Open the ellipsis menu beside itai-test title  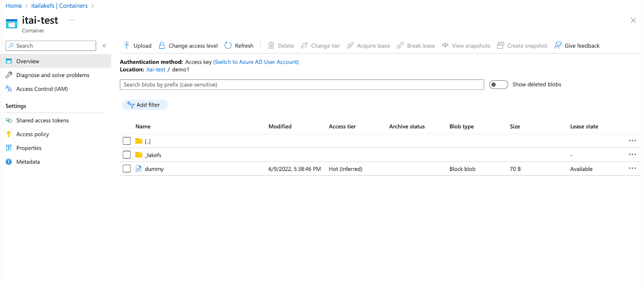[72, 20]
